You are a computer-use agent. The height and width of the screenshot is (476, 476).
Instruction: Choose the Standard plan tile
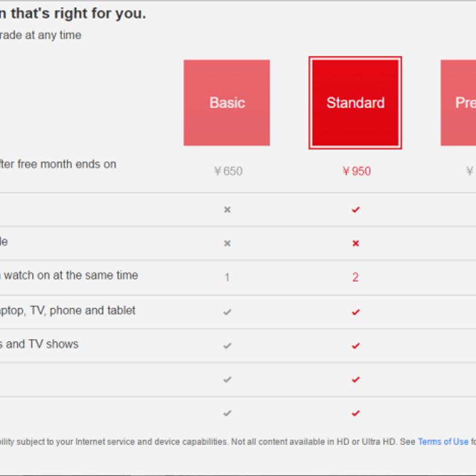[355, 102]
